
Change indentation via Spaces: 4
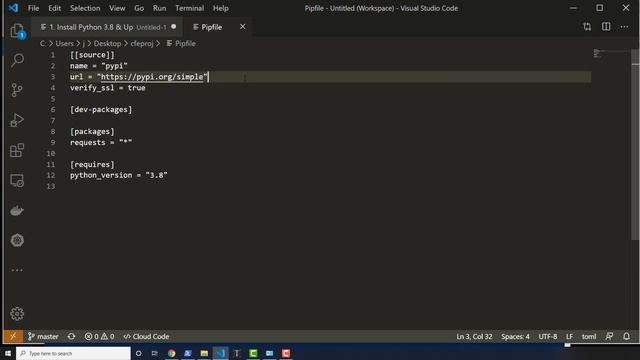click(x=515, y=336)
